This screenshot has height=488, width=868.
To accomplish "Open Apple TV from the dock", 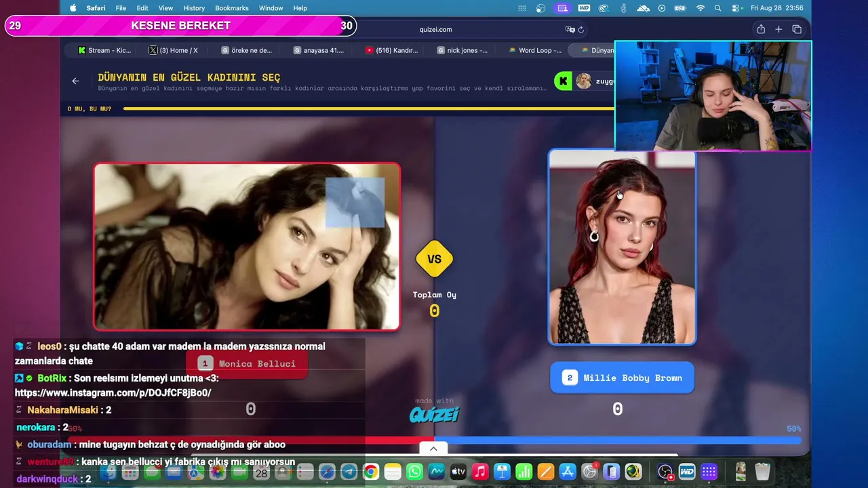I will (x=458, y=472).
